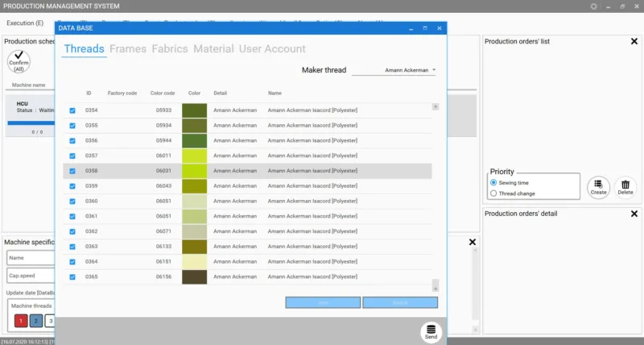Click the thread list scroll down arrow
The image size is (644, 345).
436,289
